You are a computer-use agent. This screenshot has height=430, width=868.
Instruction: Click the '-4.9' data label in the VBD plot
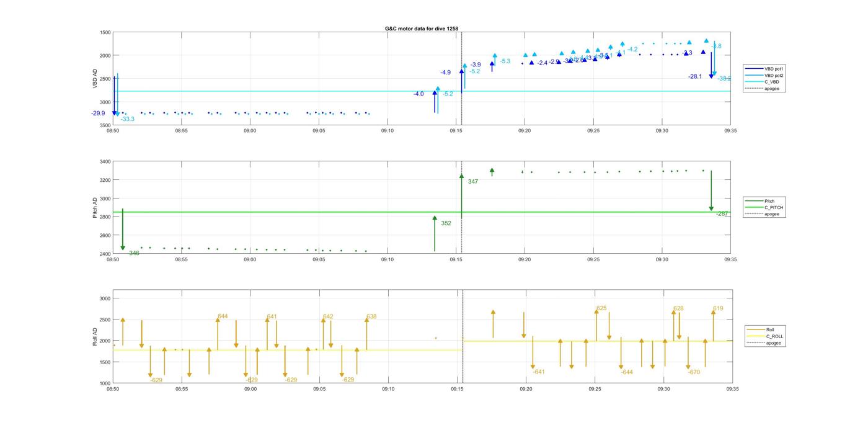[445, 73]
